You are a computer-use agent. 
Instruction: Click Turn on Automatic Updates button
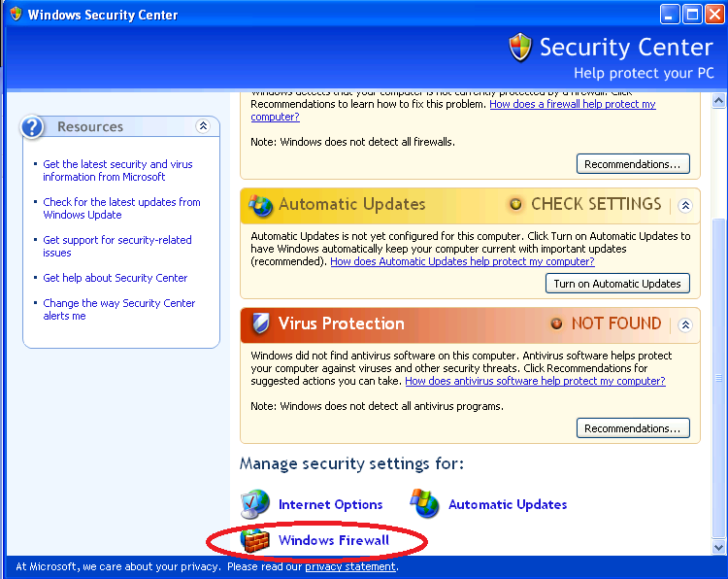pos(617,284)
